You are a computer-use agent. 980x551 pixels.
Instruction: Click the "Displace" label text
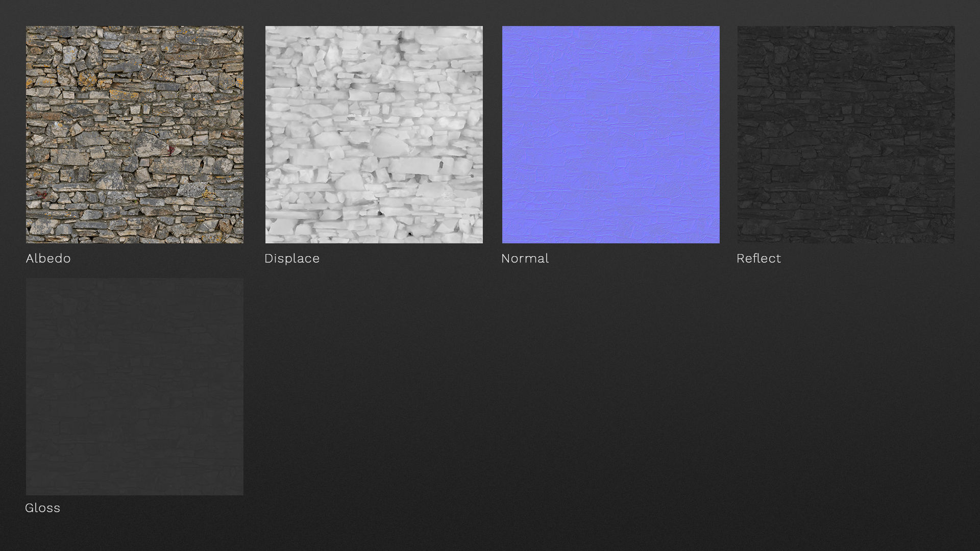[292, 259]
